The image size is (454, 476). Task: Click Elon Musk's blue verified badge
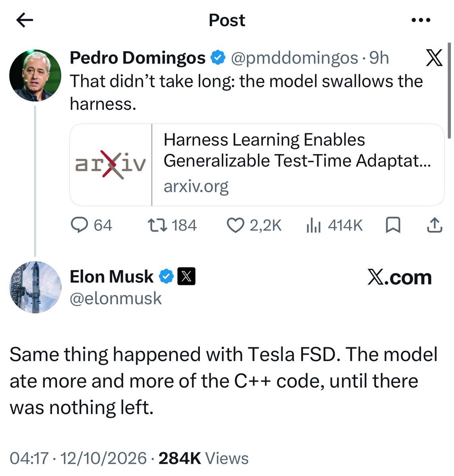click(x=167, y=276)
